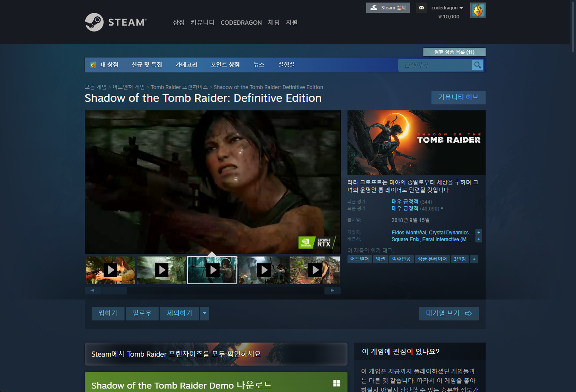Click the 찜하기 wishlist button
Screen dimensions: 576x392
[108, 313]
